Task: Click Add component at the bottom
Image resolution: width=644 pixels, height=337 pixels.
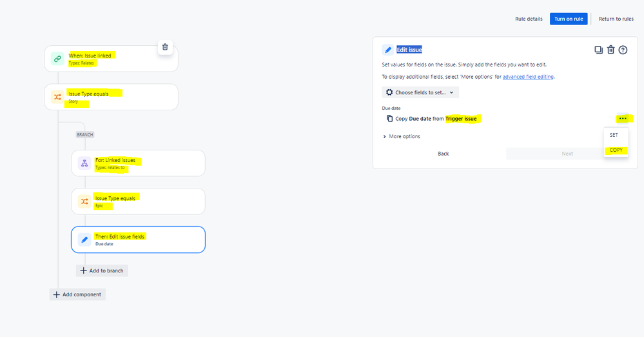Action: coord(77,294)
